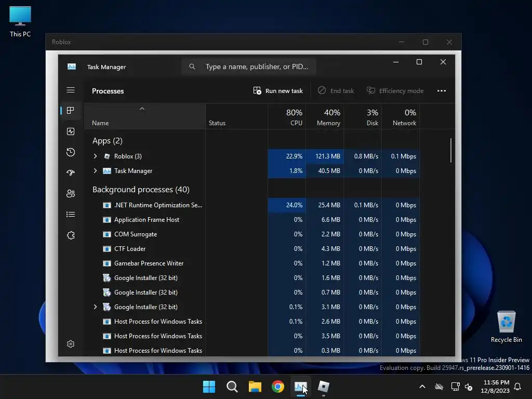Expand the Roblox (3) process group
This screenshot has height=399, width=532.
[x=96, y=156]
